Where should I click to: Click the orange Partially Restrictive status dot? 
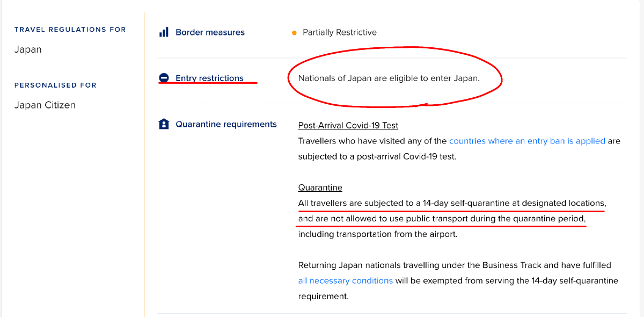coord(294,33)
